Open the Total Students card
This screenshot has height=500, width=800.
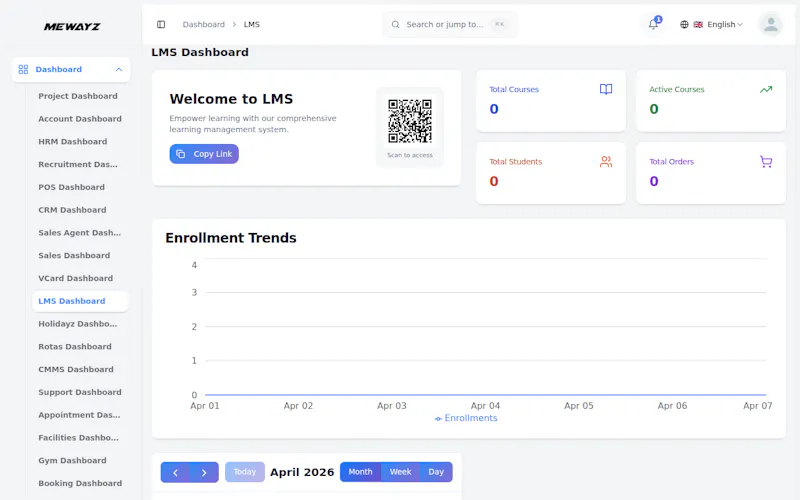(551, 173)
